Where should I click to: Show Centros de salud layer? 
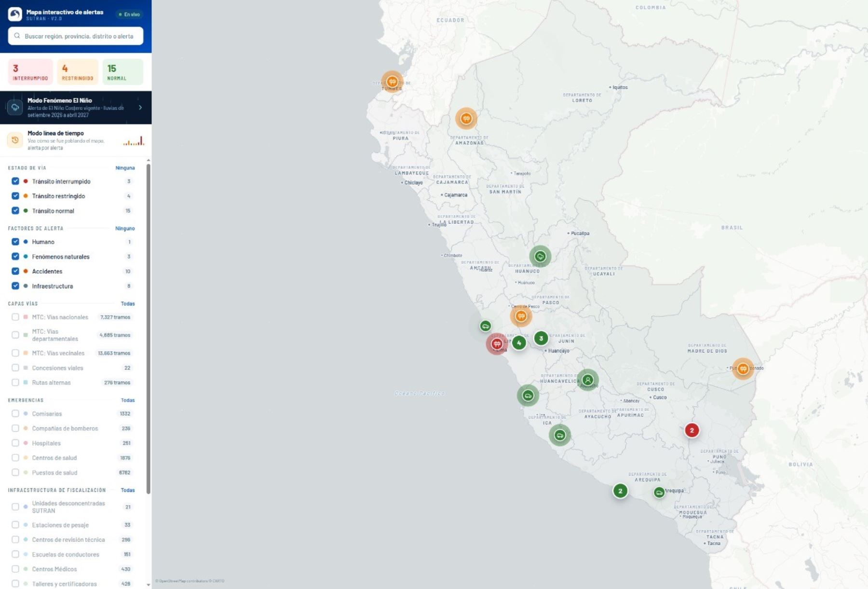(x=15, y=458)
